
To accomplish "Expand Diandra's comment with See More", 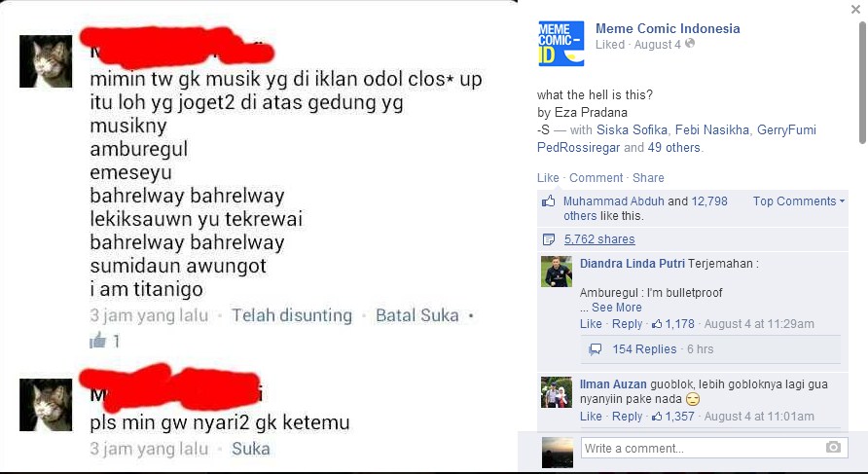I will pyautogui.click(x=616, y=308).
